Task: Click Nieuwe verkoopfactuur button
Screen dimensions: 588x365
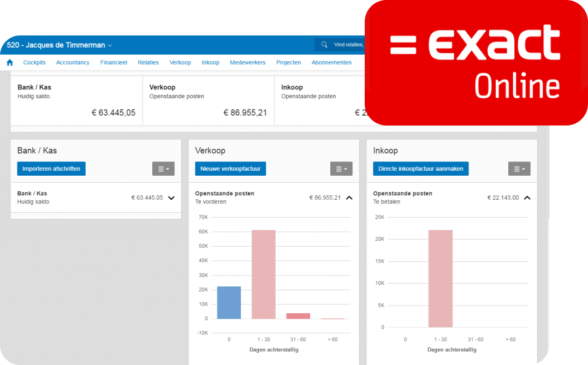Action: click(x=230, y=169)
